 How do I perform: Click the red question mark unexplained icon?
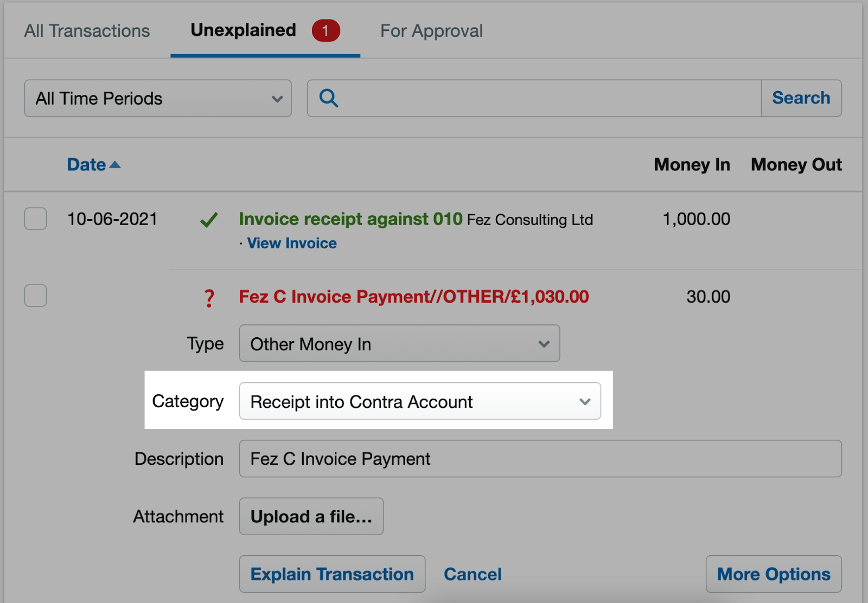pos(209,298)
